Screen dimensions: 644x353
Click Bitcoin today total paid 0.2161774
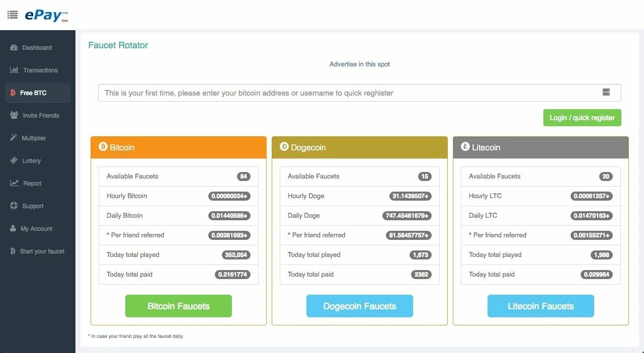pos(232,275)
